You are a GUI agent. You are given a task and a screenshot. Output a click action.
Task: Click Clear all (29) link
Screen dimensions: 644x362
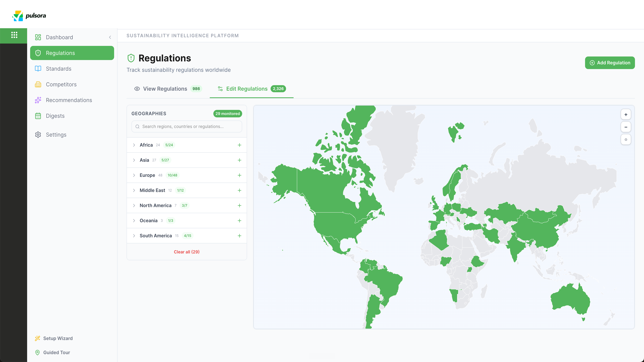point(186,252)
